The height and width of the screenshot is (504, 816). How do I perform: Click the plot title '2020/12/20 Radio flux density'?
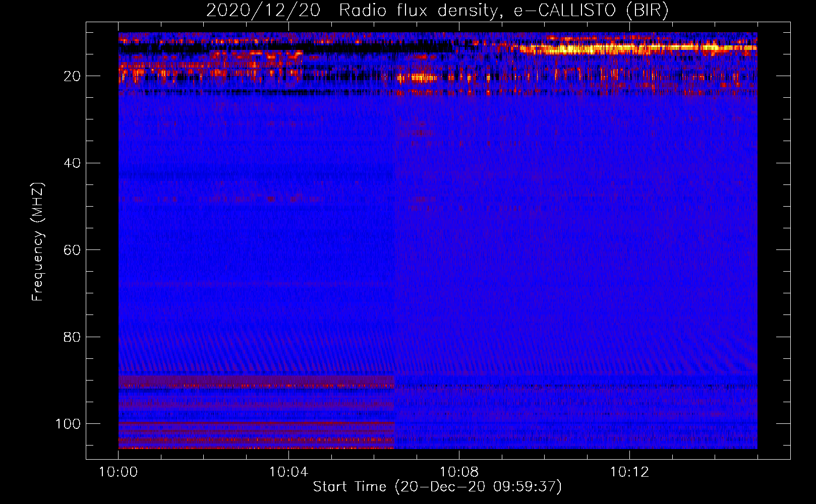[x=437, y=11]
